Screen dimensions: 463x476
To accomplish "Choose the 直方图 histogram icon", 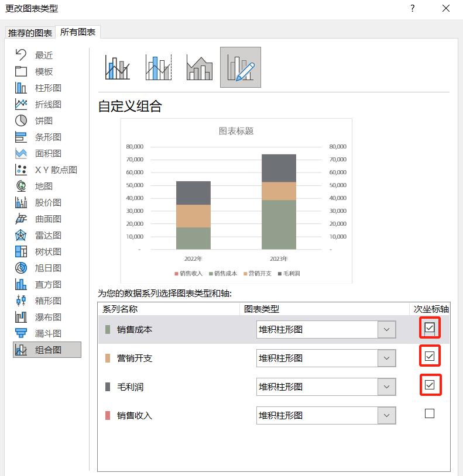I will click(21, 284).
